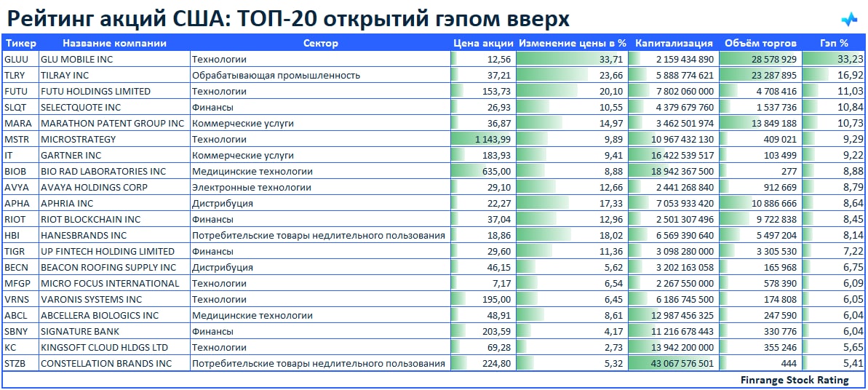The height and width of the screenshot is (390, 868).
Task: Click the HBI ticker cell
Action: [20, 236]
